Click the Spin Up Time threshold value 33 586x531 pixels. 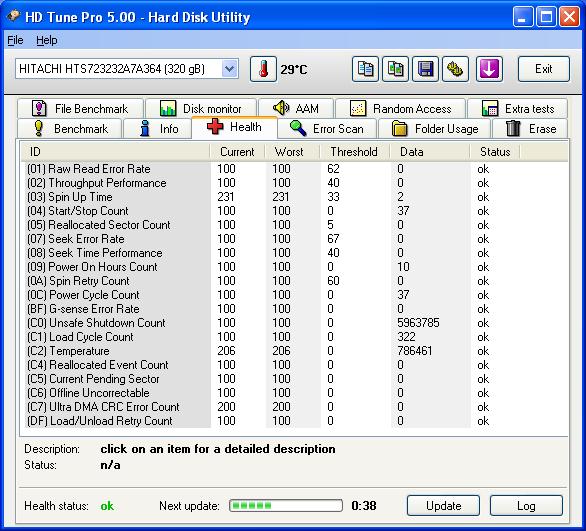(333, 197)
